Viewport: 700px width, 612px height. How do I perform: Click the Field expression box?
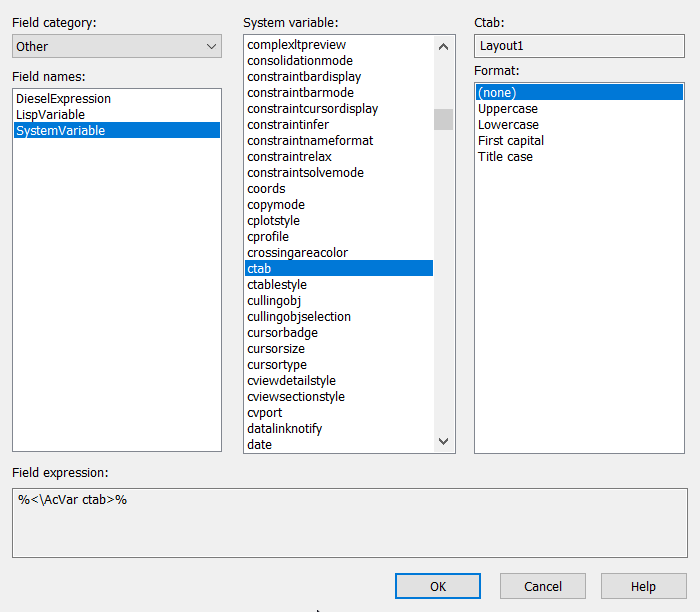[350, 523]
